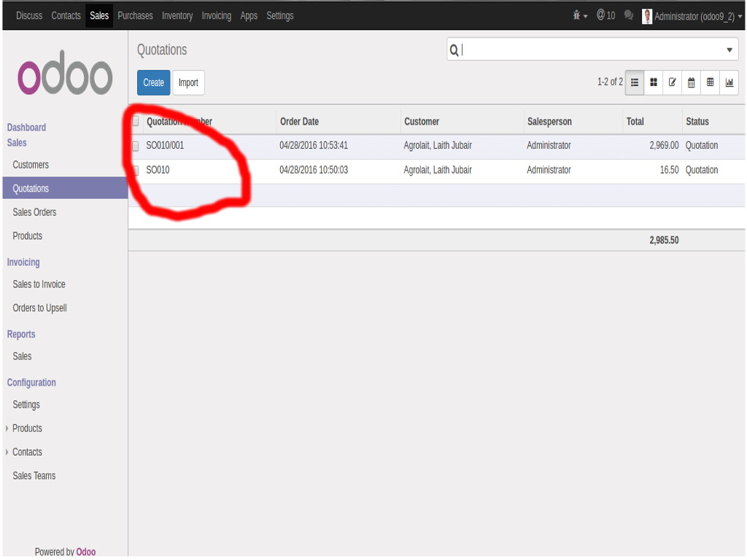The height and width of the screenshot is (560, 747).
Task: Expand the search options dropdown arrow
Action: tap(729, 50)
